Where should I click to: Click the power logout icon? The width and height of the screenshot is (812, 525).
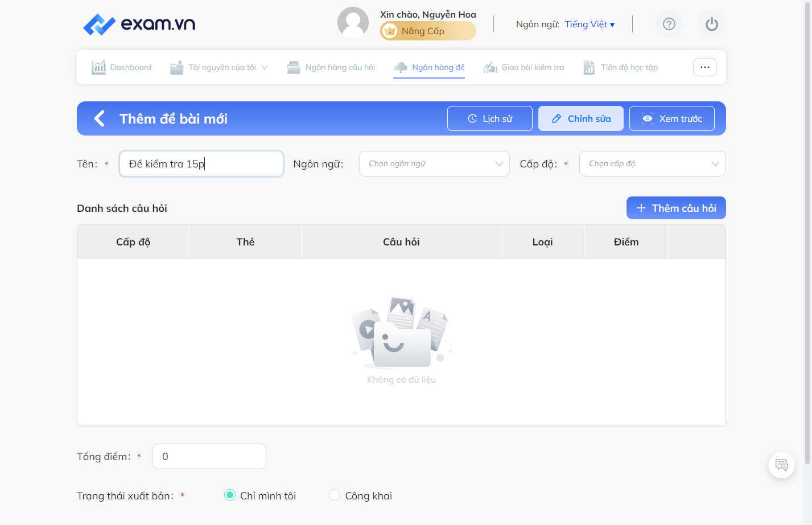[712, 24]
